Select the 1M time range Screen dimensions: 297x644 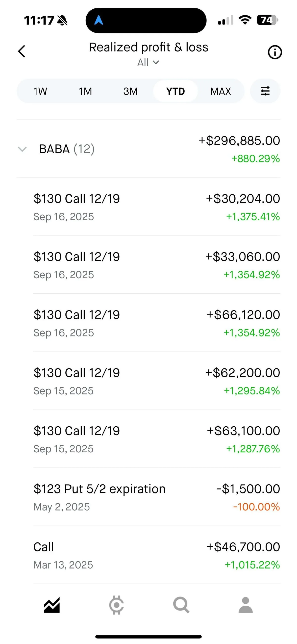(85, 91)
